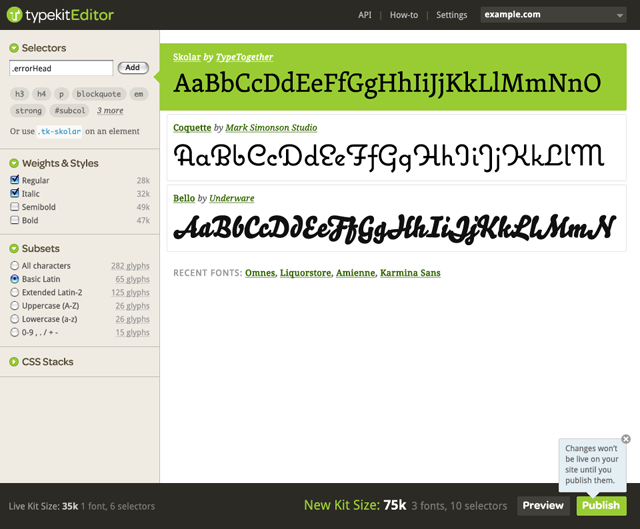Click the green Publish button

click(601, 506)
